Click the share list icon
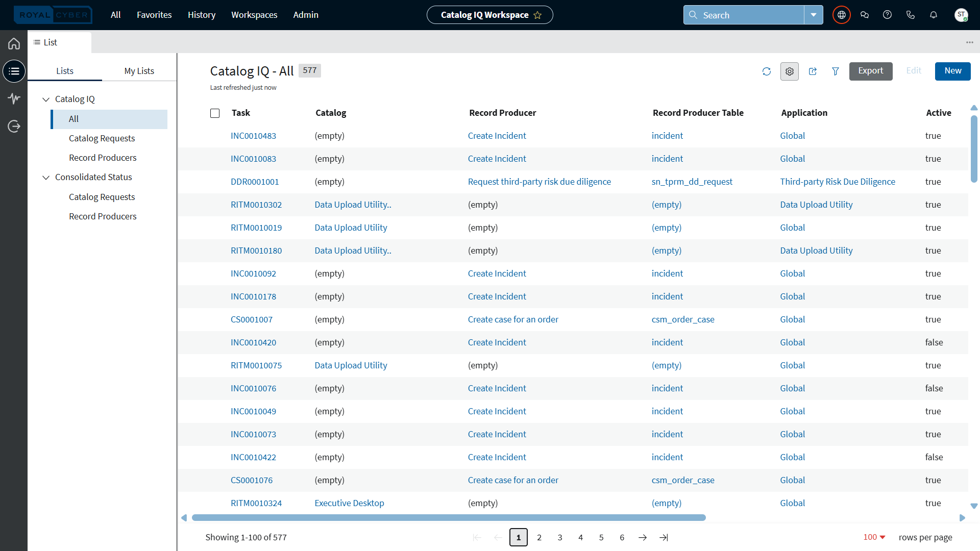Viewport: 980px width, 551px height. 813,71
